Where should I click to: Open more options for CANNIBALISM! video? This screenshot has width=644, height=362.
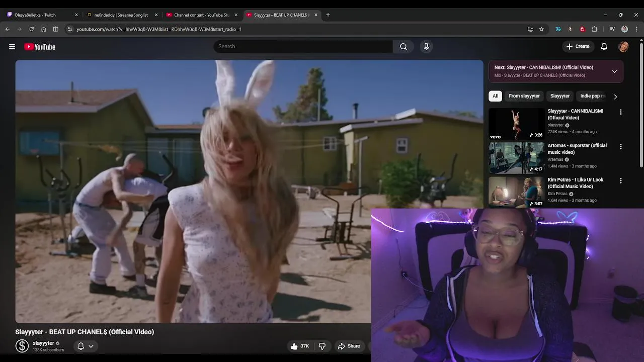620,112
